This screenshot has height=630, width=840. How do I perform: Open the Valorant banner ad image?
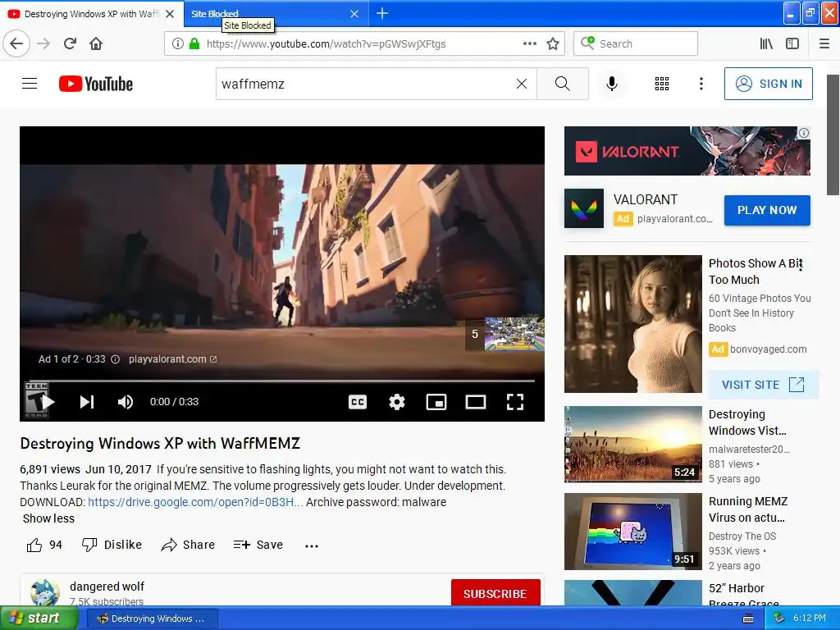pyautogui.click(x=687, y=151)
